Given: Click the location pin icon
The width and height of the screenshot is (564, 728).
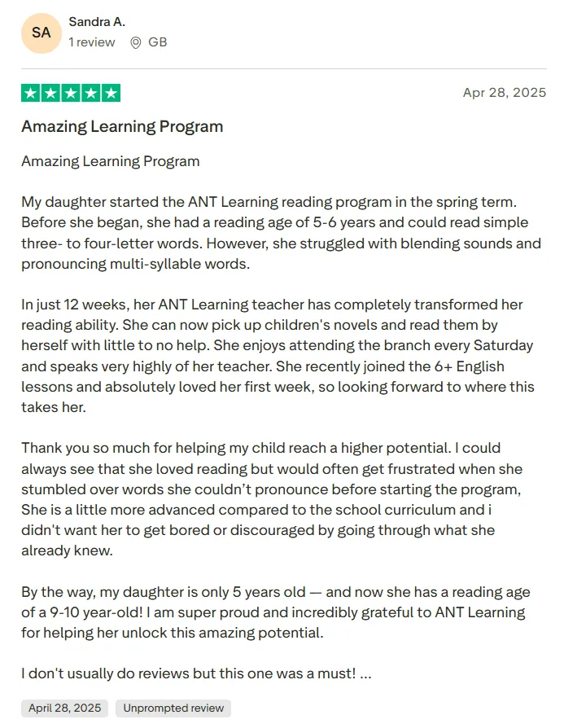Looking at the screenshot, I should tap(136, 42).
